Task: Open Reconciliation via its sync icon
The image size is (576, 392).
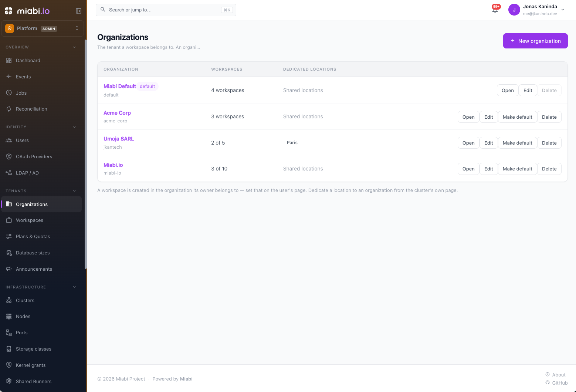Action: pos(9,109)
